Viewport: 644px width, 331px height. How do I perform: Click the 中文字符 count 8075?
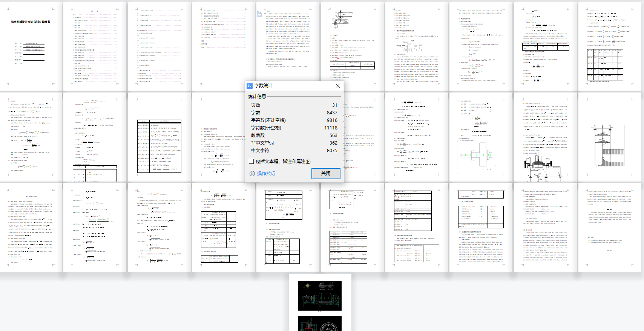click(332, 151)
